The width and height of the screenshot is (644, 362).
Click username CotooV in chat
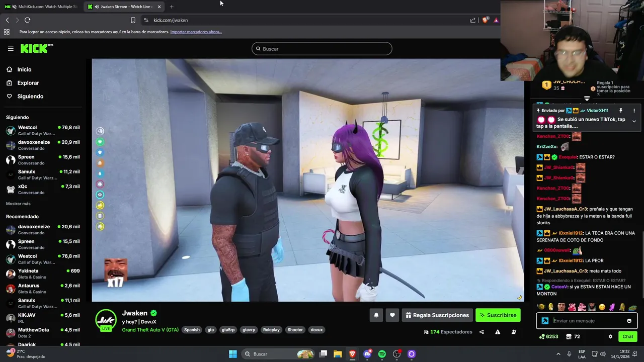[x=559, y=287]
